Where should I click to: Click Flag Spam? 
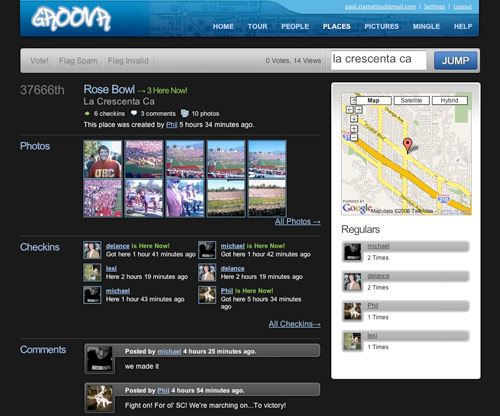78,61
